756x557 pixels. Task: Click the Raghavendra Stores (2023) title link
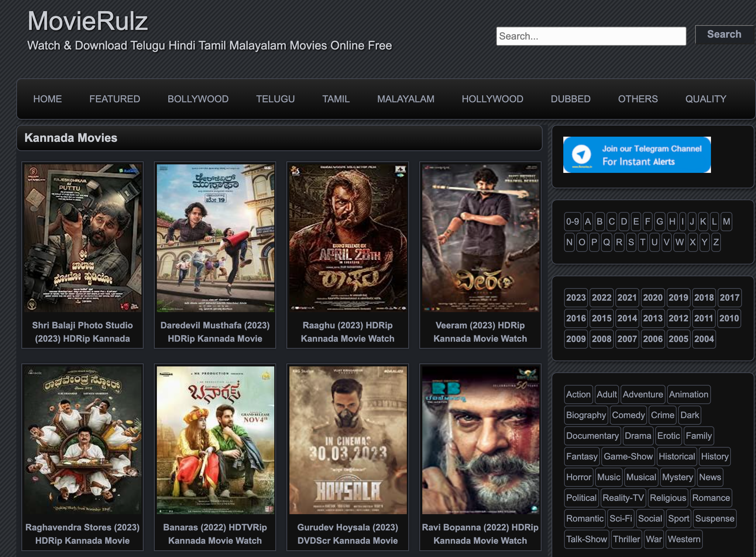(82, 534)
